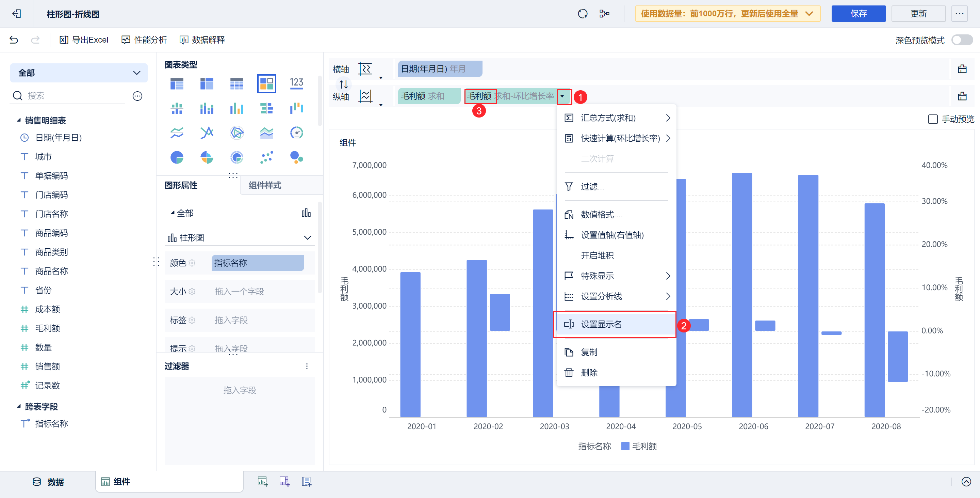Click the blue 保存 button
Viewport: 980px width, 498px height.
click(858, 14)
